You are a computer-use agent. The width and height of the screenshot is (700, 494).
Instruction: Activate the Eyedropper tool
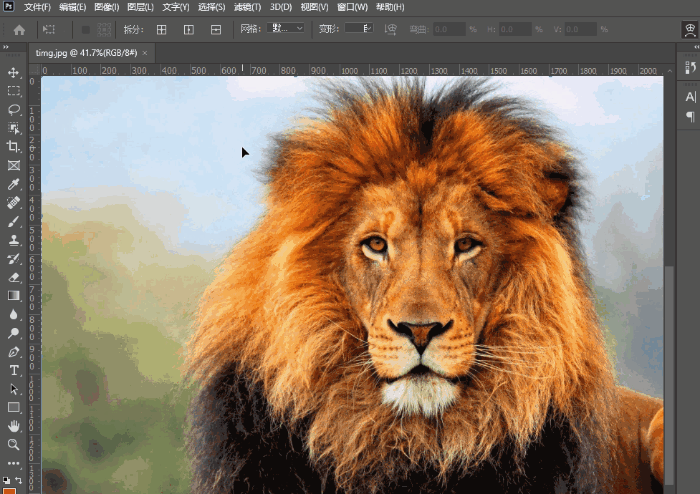14,184
